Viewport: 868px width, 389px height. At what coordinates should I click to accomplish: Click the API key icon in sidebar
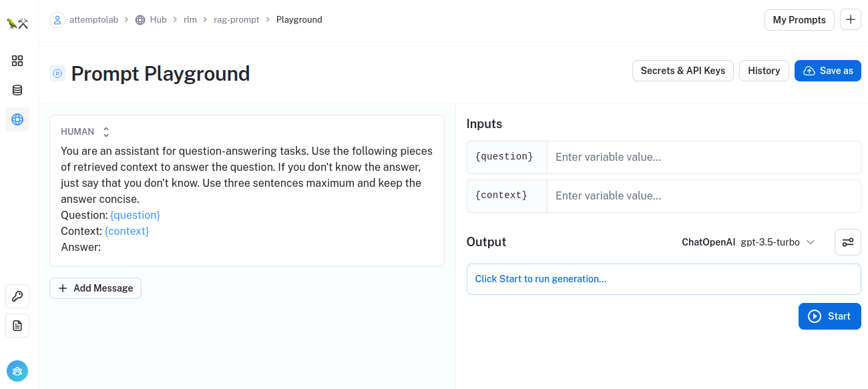(17, 296)
